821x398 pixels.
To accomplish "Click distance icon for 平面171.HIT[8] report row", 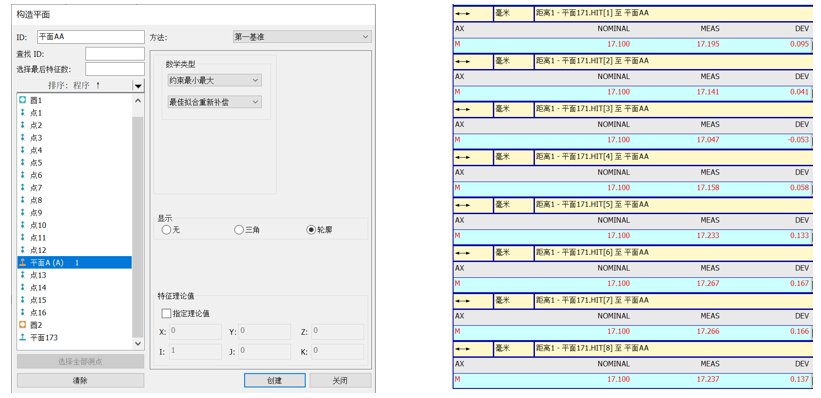I will point(462,349).
